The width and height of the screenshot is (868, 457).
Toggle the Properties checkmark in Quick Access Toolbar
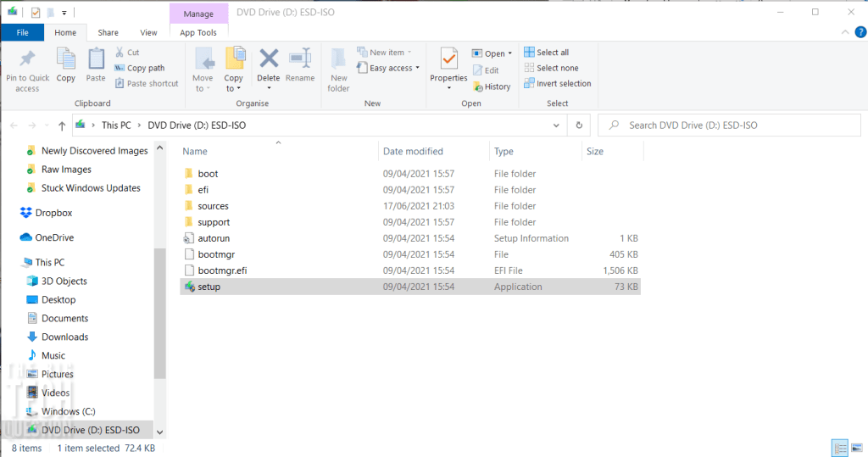click(x=36, y=12)
